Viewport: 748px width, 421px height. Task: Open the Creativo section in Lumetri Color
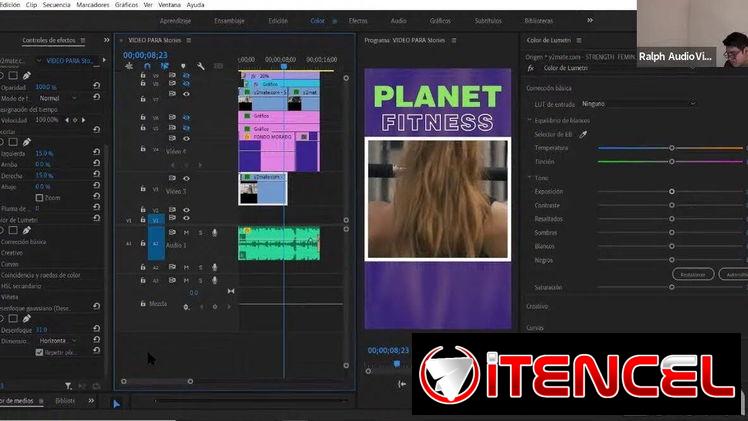537,306
